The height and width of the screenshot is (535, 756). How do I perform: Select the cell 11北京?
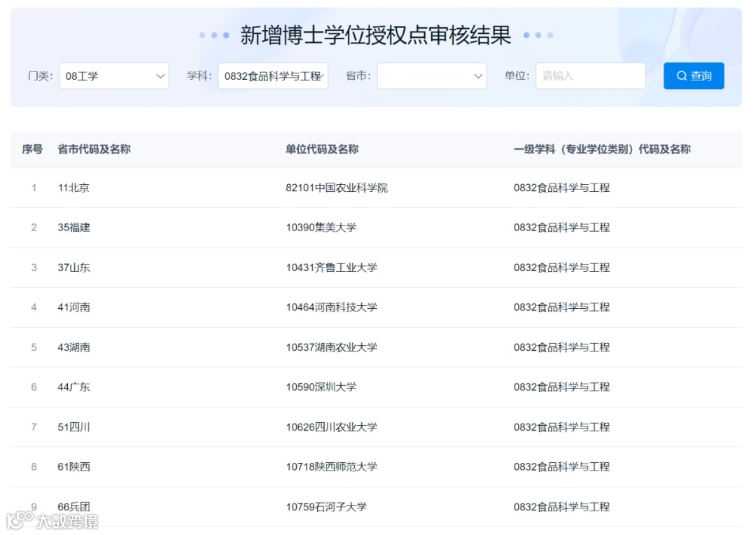[x=73, y=188]
